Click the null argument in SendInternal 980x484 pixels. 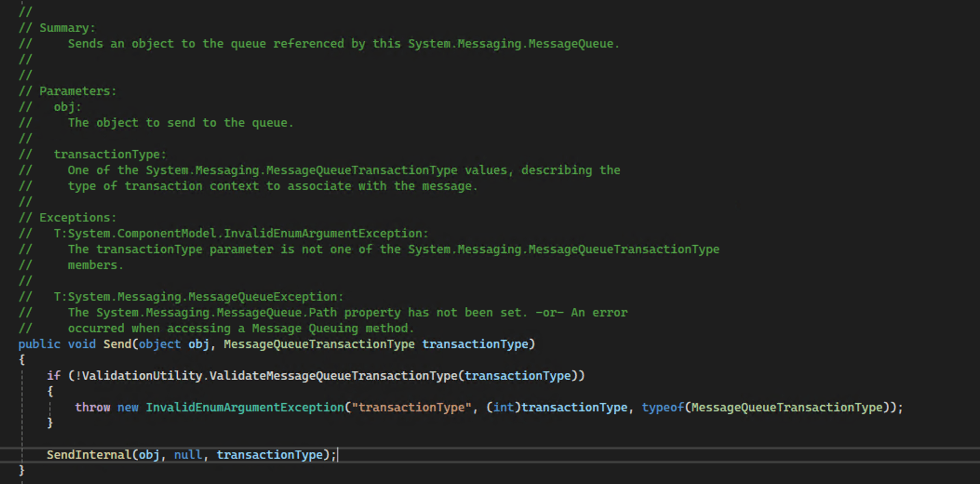[188, 455]
